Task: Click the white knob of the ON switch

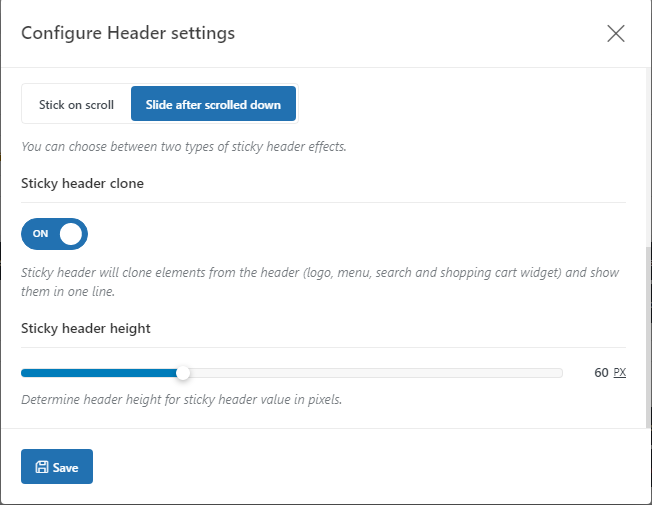Action: click(71, 234)
